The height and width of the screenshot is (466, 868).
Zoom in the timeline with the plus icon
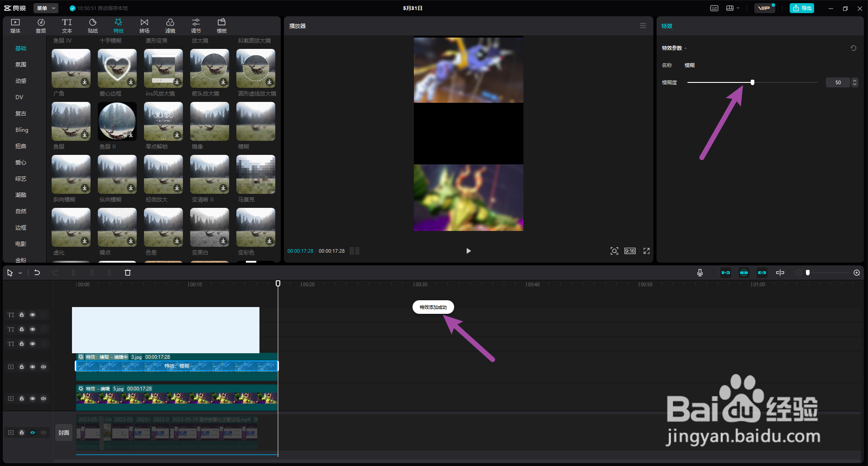click(x=857, y=273)
